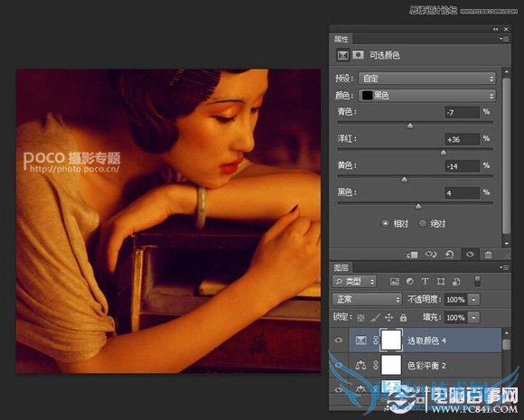The height and width of the screenshot is (420, 524).
Task: Open Layers panel flyout menu
Action: coord(504,267)
